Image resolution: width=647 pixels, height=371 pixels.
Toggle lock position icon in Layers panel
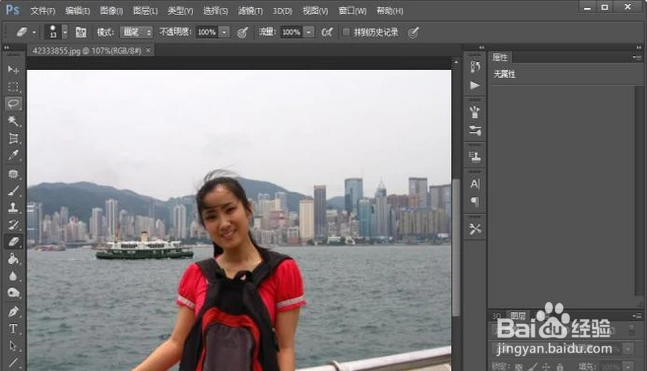click(546, 366)
